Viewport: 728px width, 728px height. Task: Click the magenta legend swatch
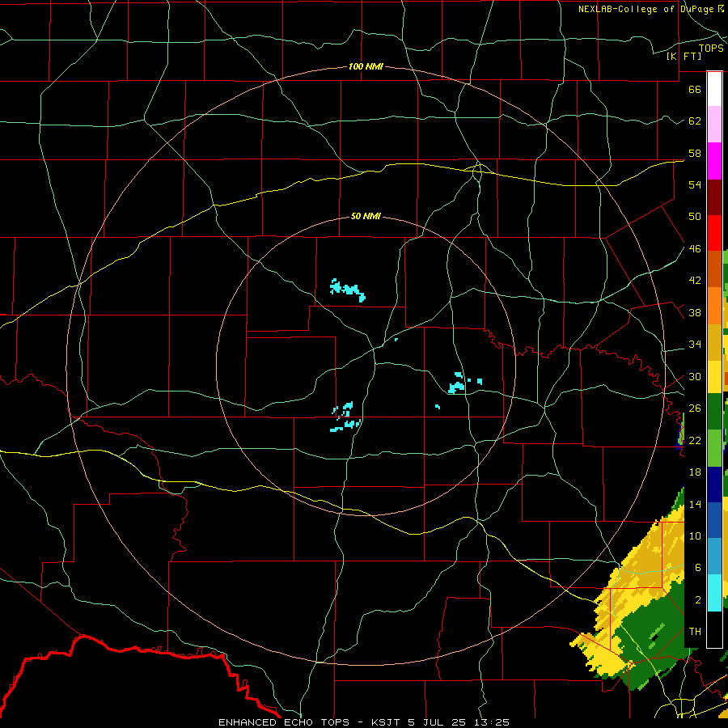coord(714,161)
